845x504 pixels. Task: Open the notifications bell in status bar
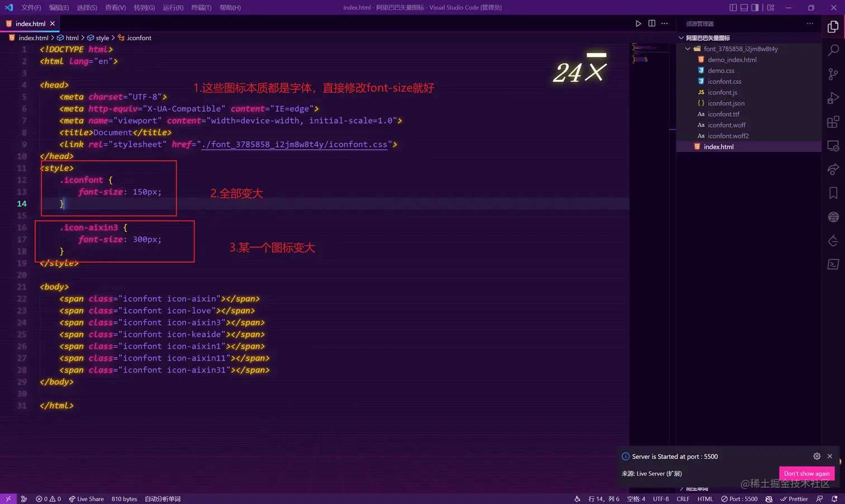pos(834,499)
